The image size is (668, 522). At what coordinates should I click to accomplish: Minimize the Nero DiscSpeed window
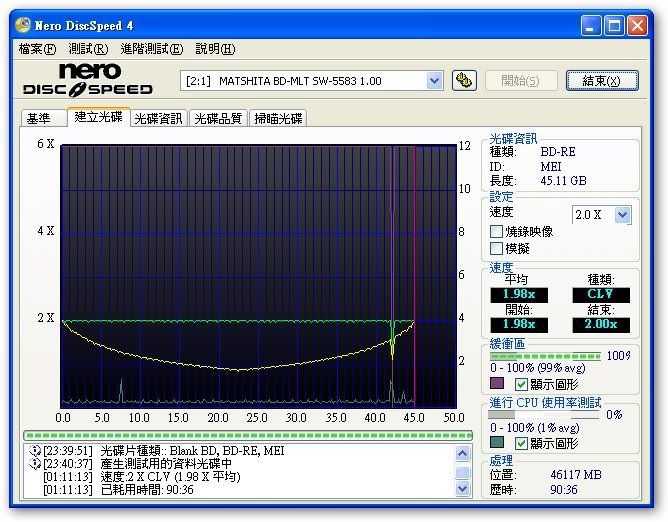(x=590, y=26)
